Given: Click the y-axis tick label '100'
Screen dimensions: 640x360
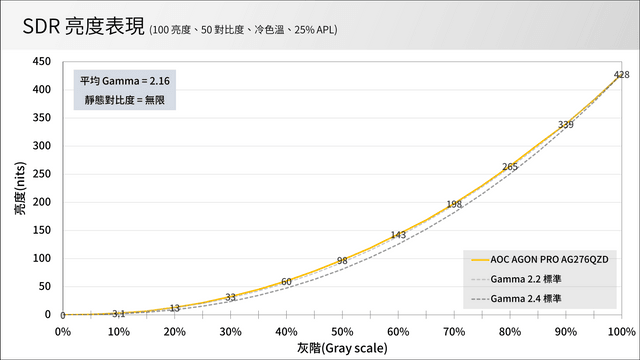Looking at the screenshot, I should coord(42,258).
